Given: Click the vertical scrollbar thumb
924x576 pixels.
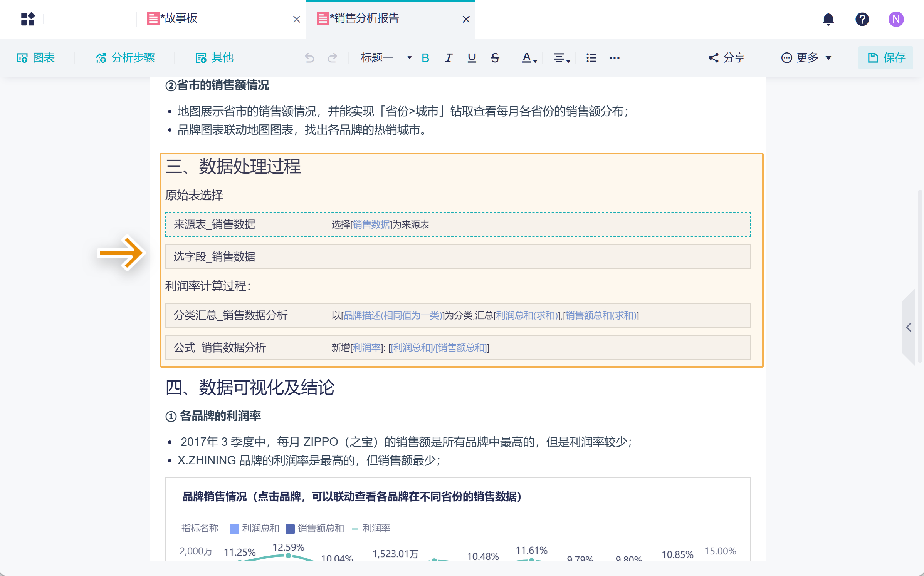Looking at the screenshot, I should coord(920,275).
